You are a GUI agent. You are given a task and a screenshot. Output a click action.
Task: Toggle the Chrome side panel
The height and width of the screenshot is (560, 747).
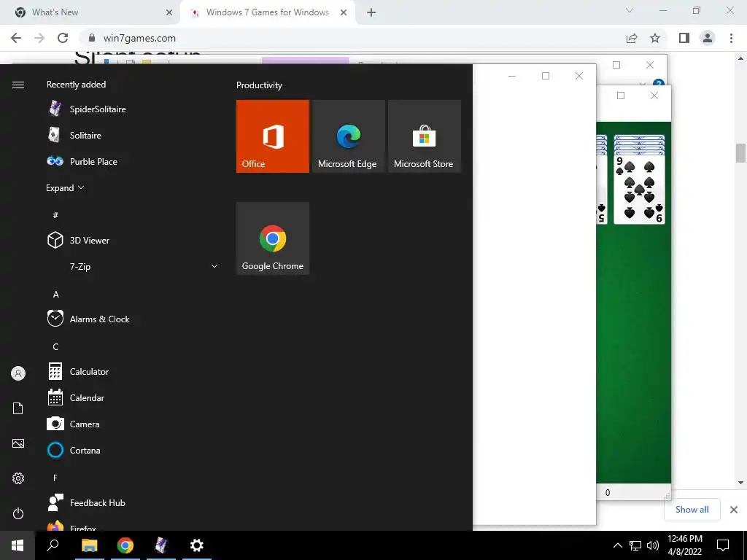tap(684, 38)
